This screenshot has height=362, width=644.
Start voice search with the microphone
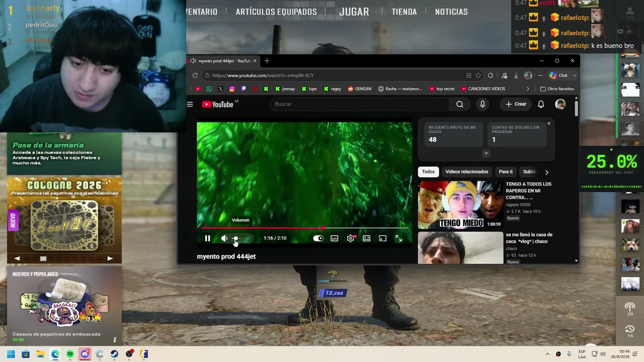coord(482,104)
